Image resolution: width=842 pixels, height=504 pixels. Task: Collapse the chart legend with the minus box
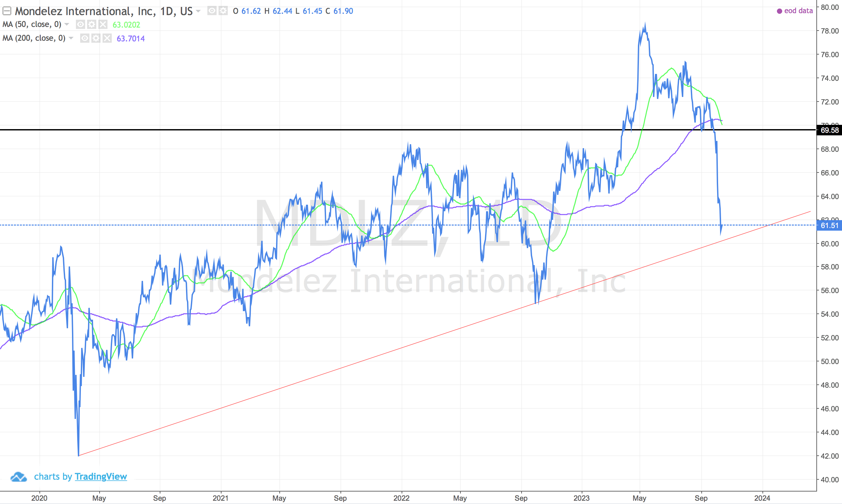click(7, 11)
